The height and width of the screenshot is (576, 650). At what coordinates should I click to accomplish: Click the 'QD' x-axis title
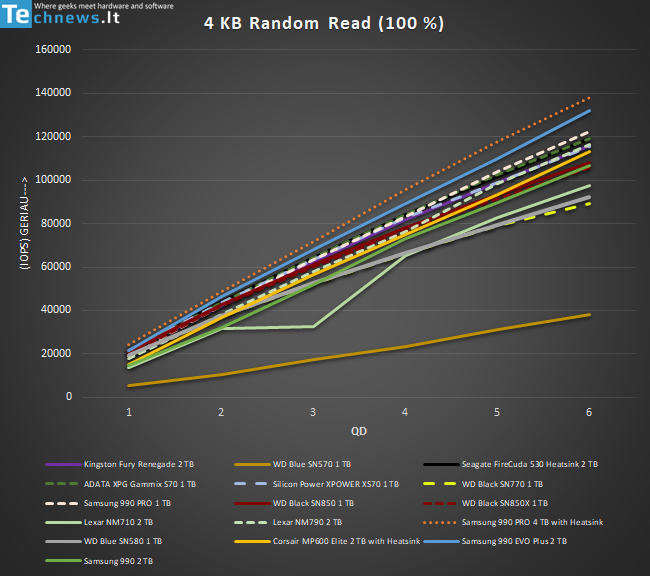[359, 431]
